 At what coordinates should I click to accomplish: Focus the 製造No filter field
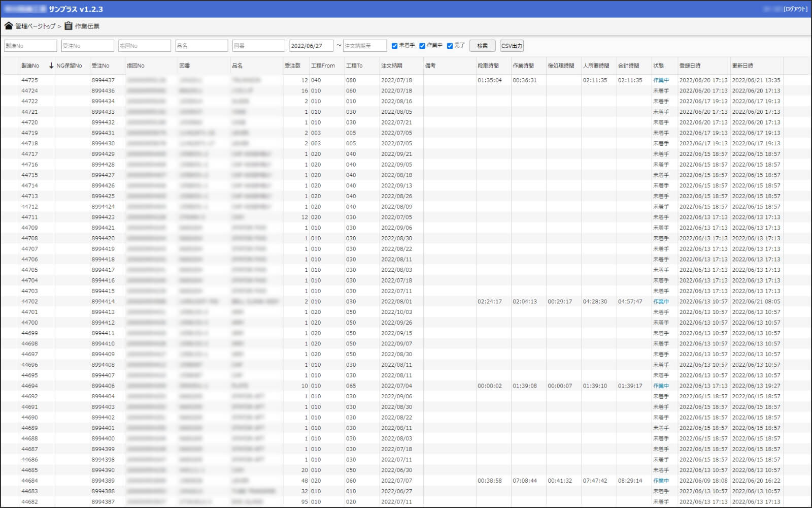30,46
